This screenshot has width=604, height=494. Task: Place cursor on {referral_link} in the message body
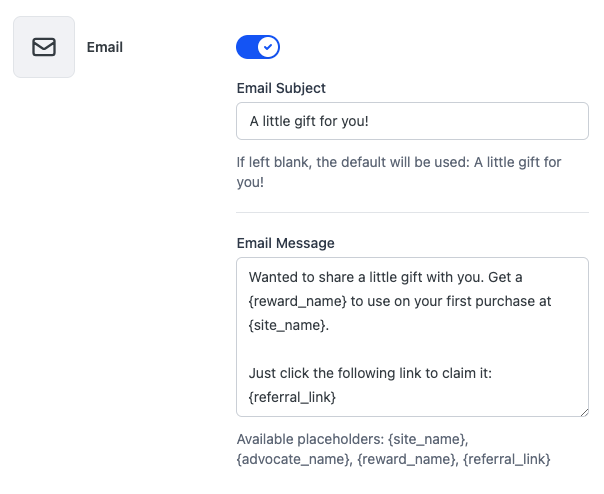(292, 398)
